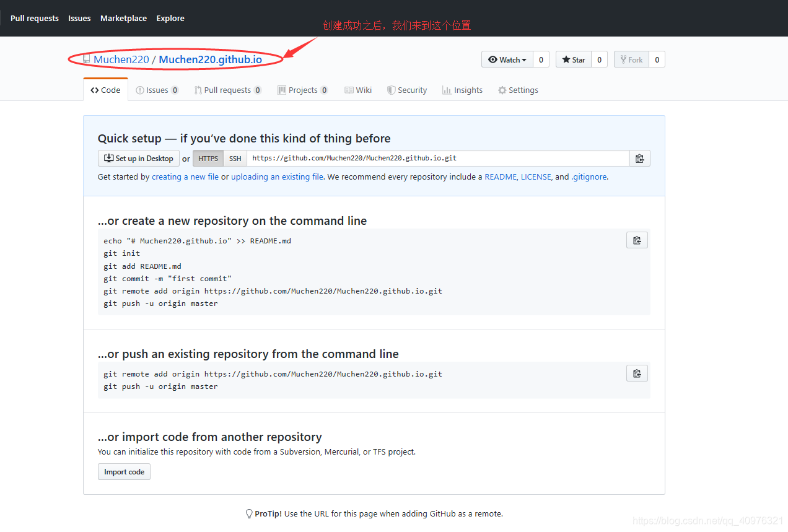788x532 pixels.
Task: Click '...or import code from another repository' heading
Action: click(210, 437)
